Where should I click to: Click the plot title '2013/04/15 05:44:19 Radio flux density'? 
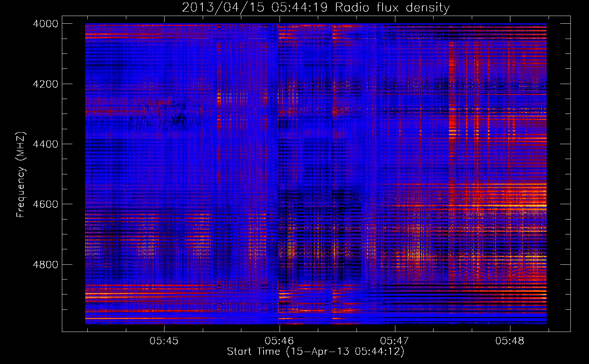coord(316,8)
